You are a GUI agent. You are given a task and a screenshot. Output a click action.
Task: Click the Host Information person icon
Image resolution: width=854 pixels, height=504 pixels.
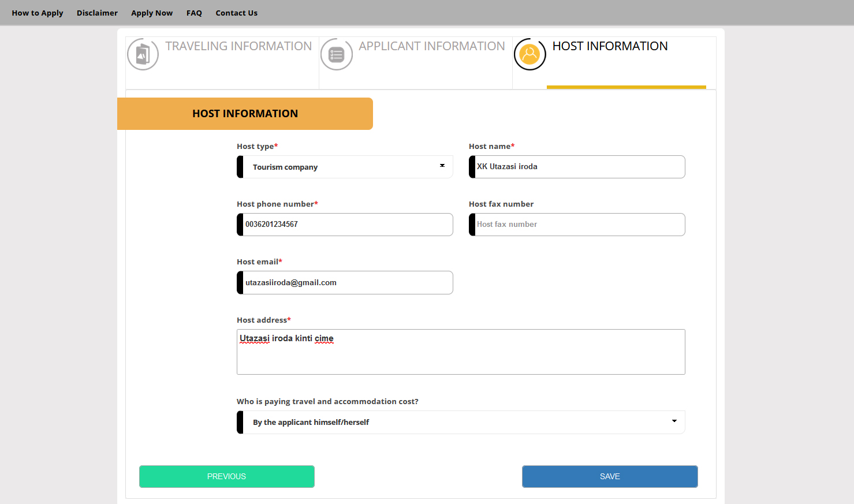530,54
